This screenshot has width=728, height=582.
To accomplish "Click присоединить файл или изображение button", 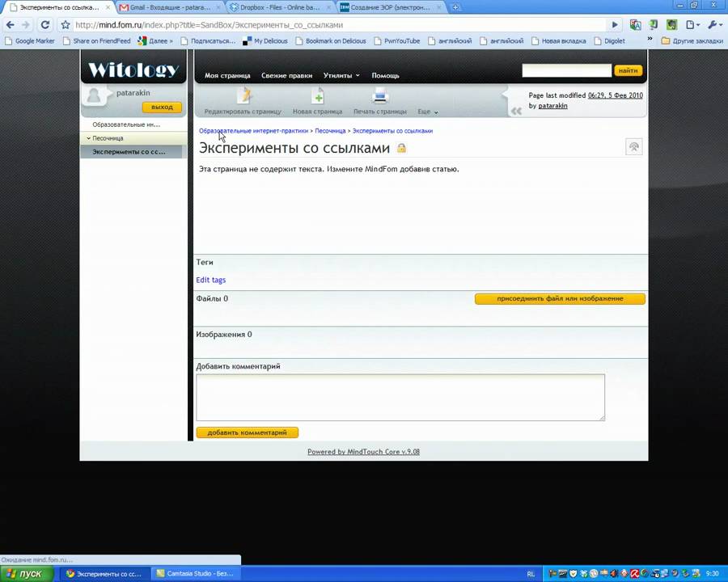I will [560, 299].
